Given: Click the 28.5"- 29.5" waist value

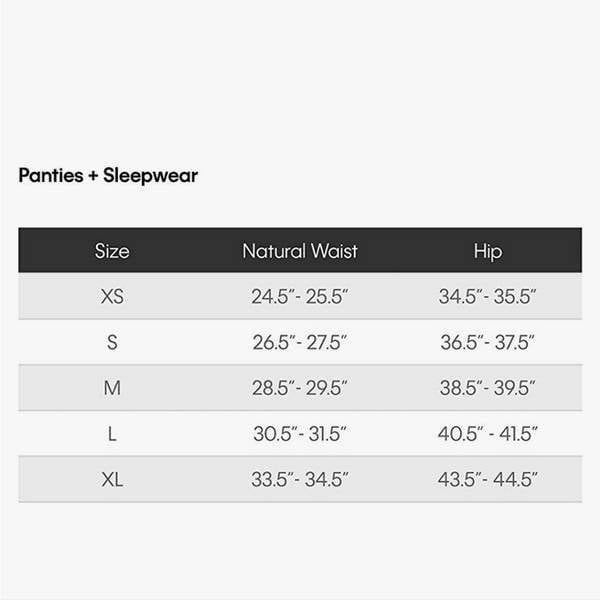Looking at the screenshot, I should [300, 388].
